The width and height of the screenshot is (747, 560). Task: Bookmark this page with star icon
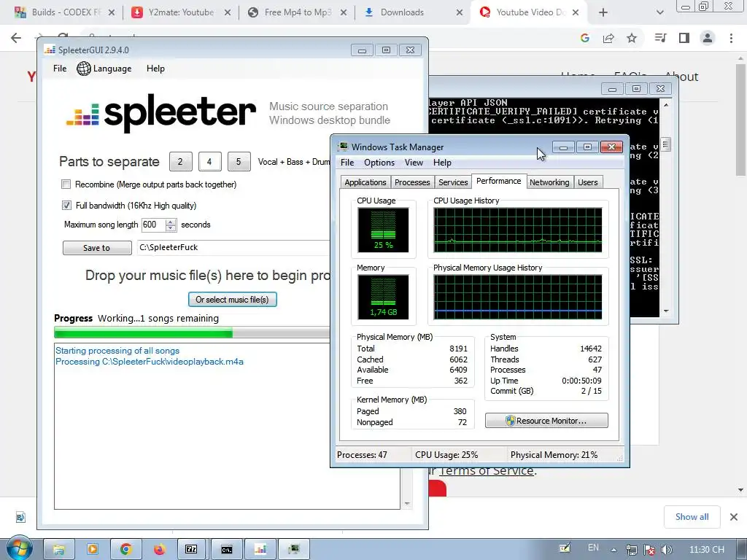632,38
